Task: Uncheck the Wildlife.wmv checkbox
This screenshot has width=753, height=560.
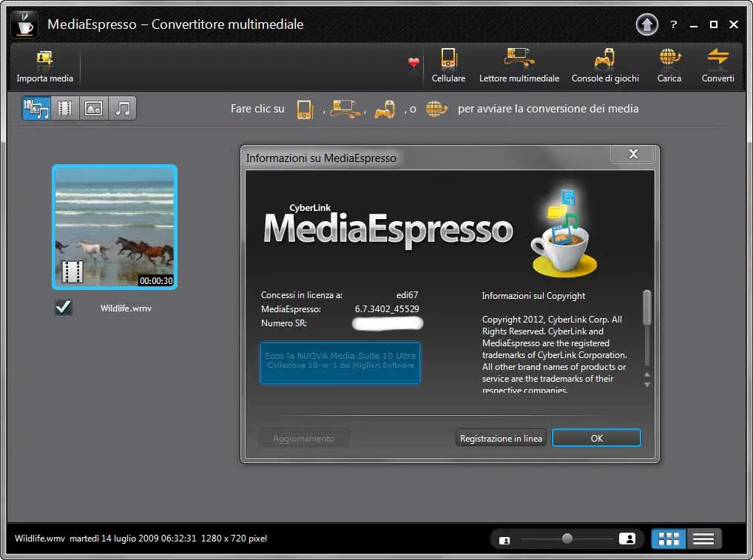Action: [64, 307]
